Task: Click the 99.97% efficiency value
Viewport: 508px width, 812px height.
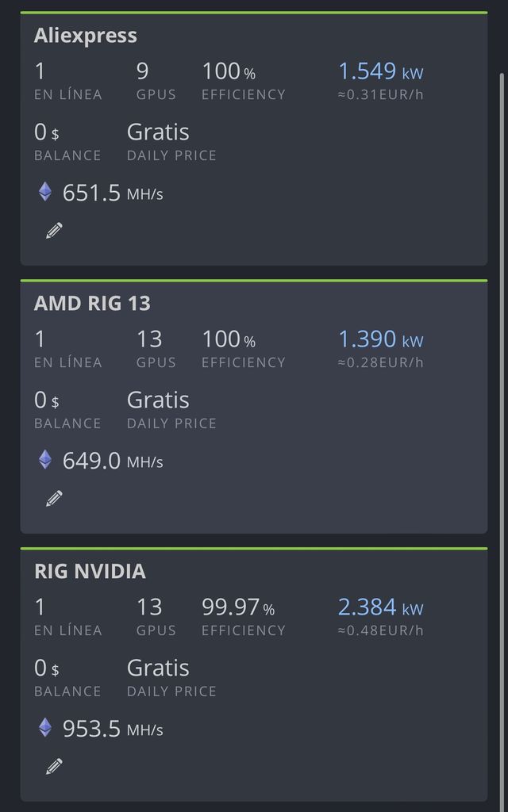Action: (237, 607)
